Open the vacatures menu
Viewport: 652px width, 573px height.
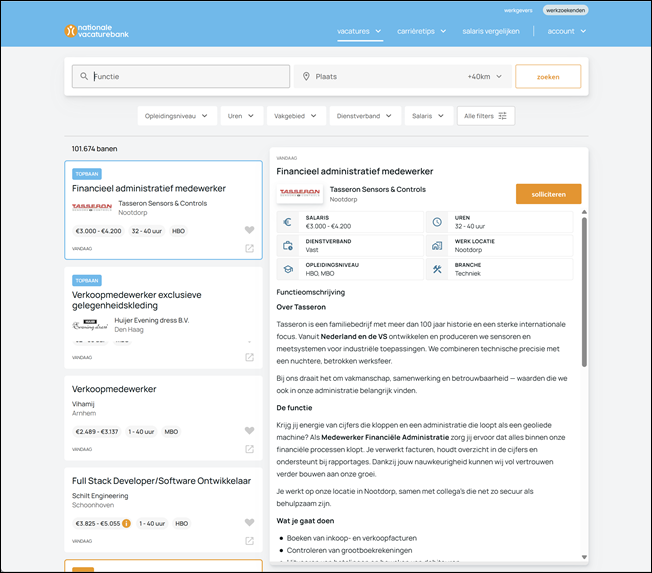point(359,31)
